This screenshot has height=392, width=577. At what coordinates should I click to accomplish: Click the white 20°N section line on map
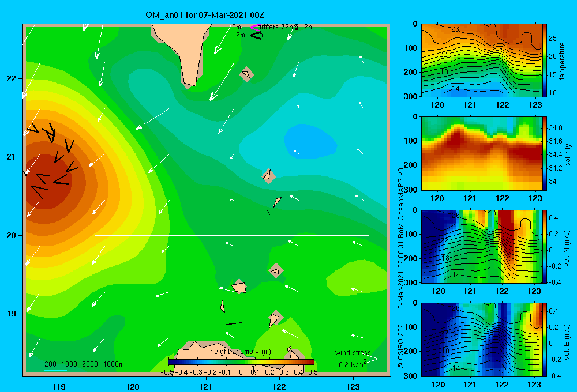(232, 235)
